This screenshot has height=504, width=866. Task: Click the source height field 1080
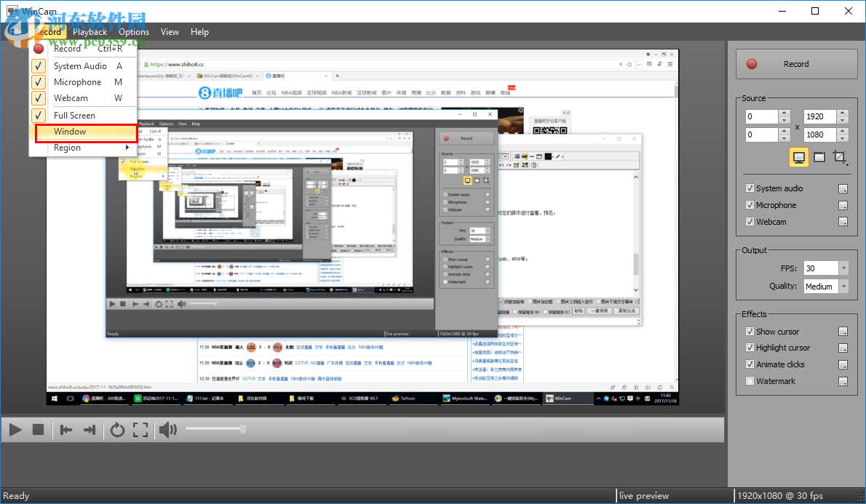[820, 135]
